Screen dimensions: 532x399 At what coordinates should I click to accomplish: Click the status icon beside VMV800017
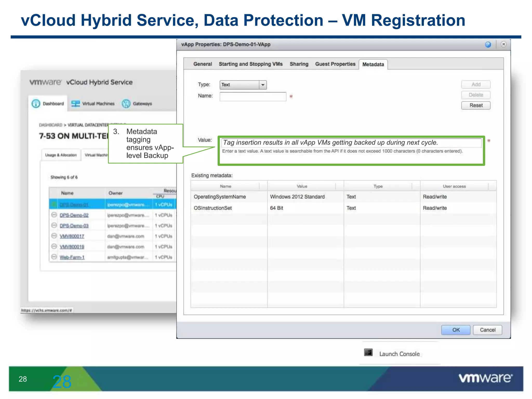(54, 236)
